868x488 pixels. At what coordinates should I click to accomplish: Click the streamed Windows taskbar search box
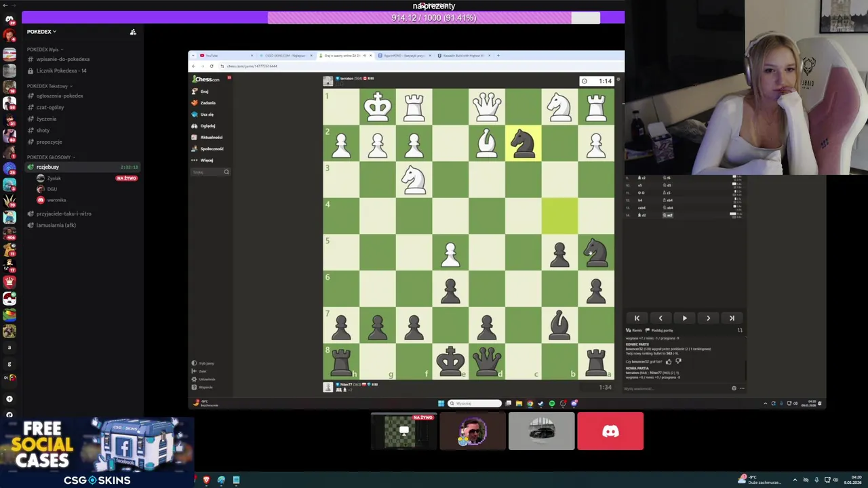(x=474, y=403)
